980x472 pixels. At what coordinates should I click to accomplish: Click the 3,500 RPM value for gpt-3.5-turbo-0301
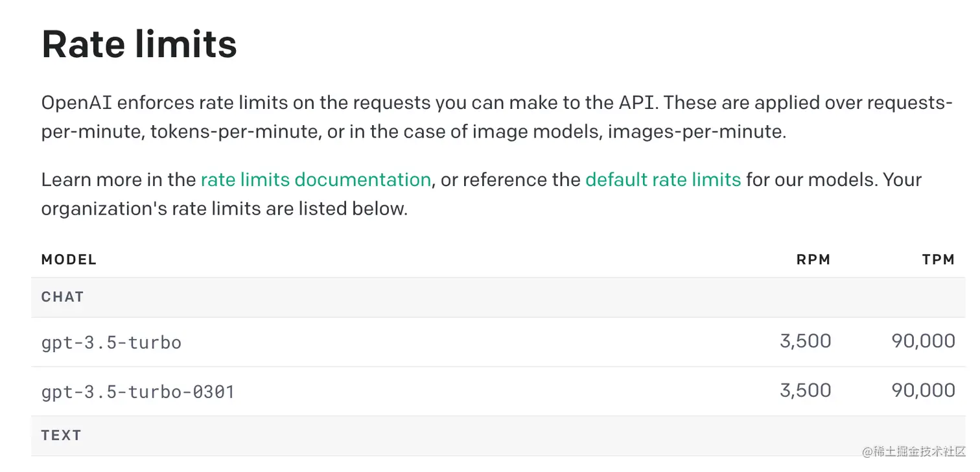[805, 390]
